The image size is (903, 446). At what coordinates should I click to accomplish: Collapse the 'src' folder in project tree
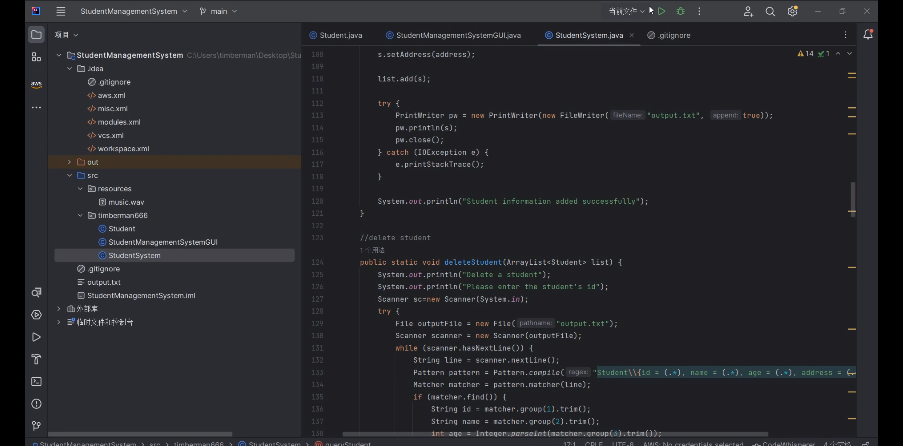[69, 175]
